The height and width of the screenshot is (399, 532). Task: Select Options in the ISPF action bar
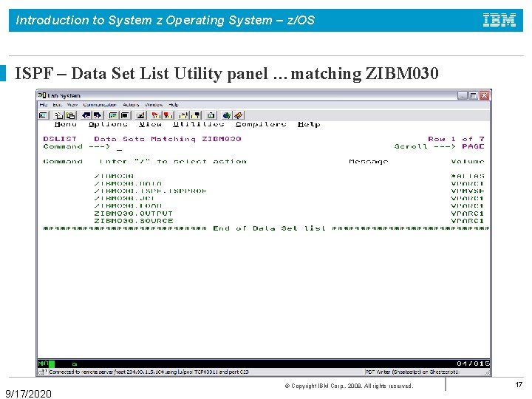click(108, 124)
